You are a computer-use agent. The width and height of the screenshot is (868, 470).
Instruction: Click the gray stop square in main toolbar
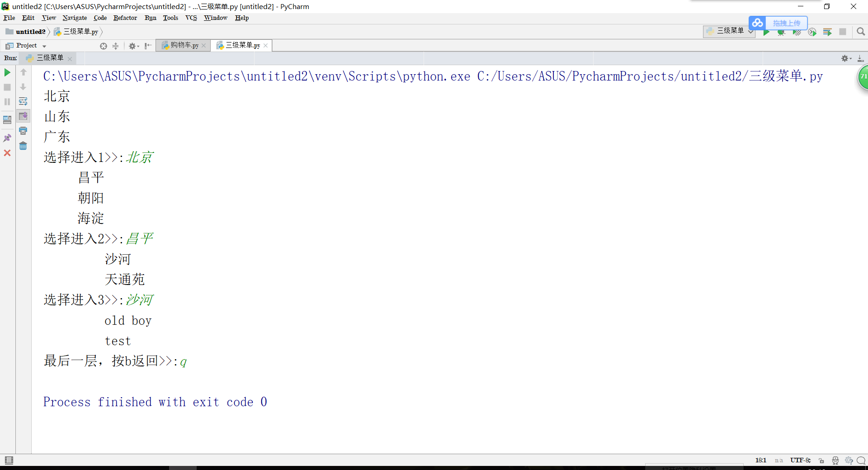(x=843, y=32)
